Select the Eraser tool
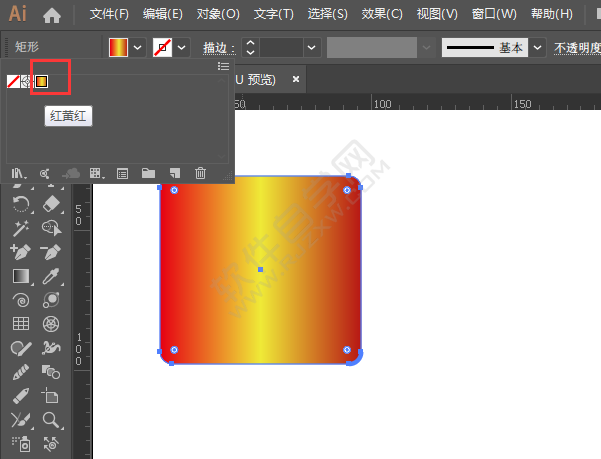Screen dimensions: 601x459 [51, 203]
